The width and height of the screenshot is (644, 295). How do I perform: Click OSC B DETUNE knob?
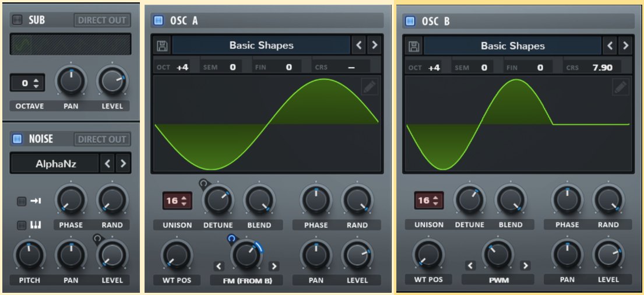click(x=469, y=200)
